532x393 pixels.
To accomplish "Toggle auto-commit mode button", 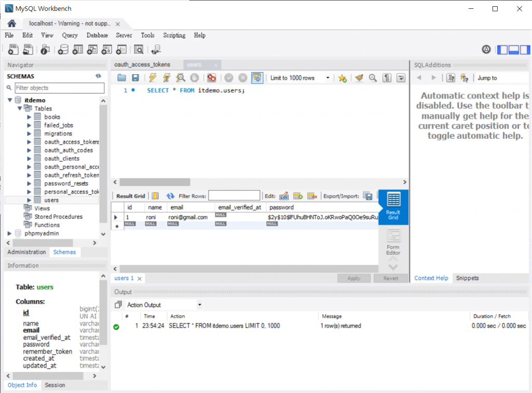I will [x=257, y=78].
